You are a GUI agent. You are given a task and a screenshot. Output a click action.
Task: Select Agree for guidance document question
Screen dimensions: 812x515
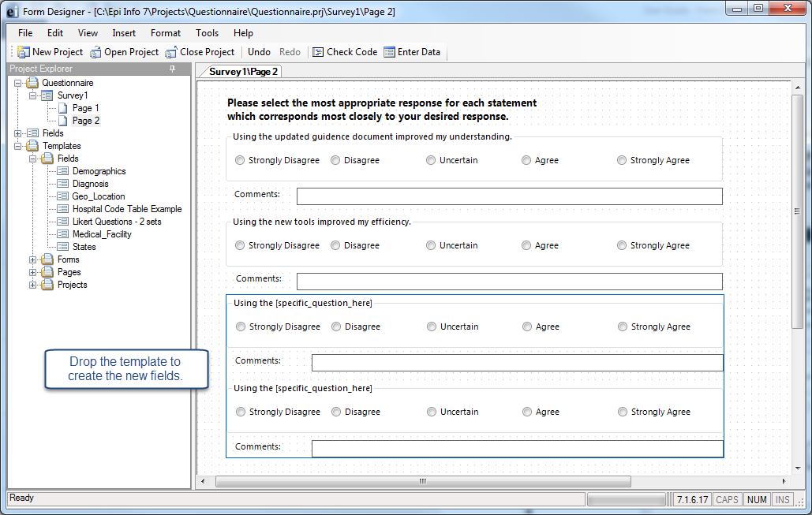(526, 160)
